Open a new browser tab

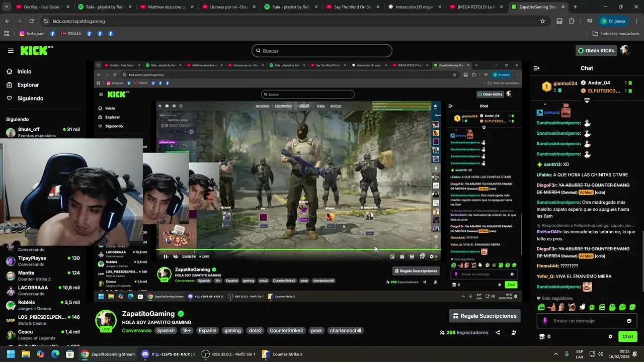575,7
